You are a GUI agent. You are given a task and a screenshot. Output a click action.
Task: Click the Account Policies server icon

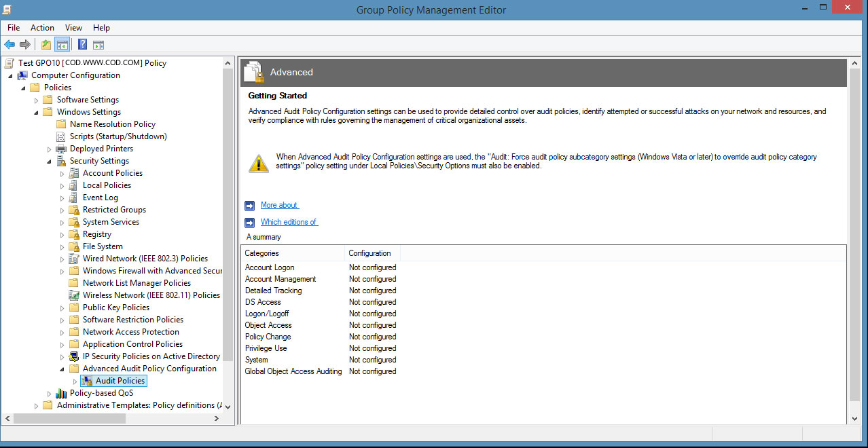tap(74, 173)
